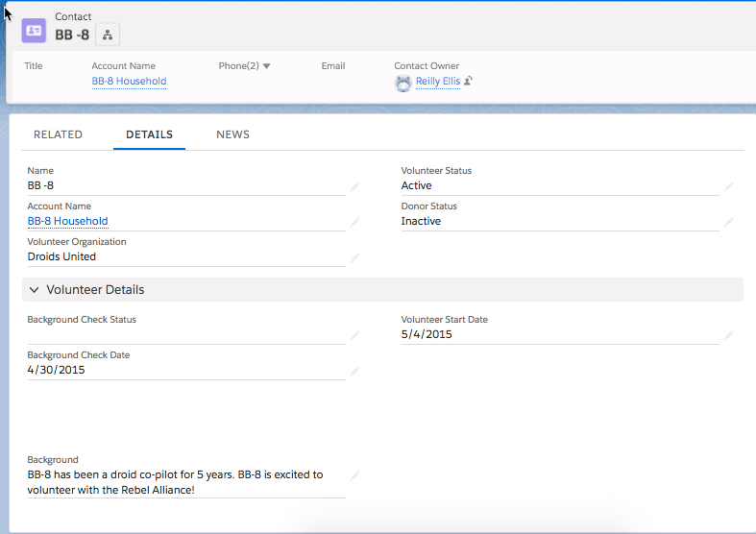Viewport: 756px width, 534px height.
Task: Collapse the Volunteer Details section
Action: click(35, 290)
